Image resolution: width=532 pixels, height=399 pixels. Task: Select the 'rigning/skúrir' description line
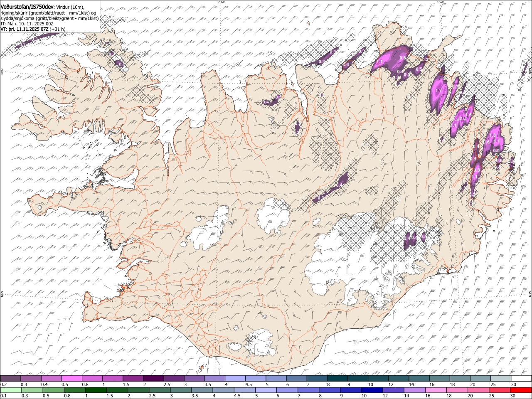[x=48, y=13]
